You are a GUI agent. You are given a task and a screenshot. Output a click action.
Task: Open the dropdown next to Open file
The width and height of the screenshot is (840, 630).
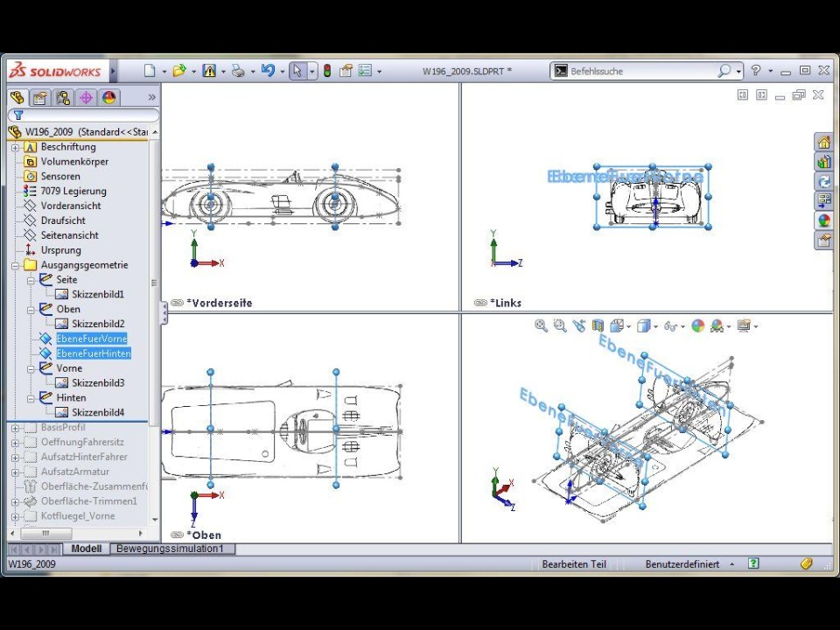[193, 71]
